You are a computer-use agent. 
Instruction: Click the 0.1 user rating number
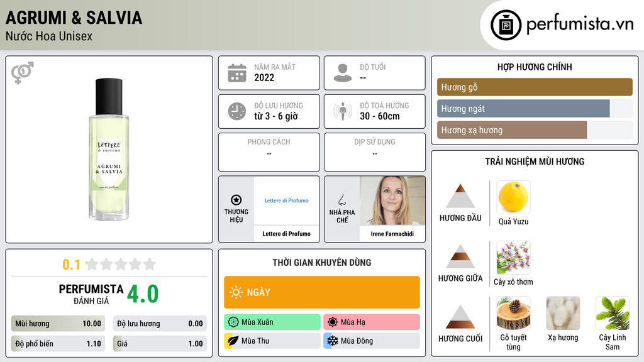(x=72, y=265)
